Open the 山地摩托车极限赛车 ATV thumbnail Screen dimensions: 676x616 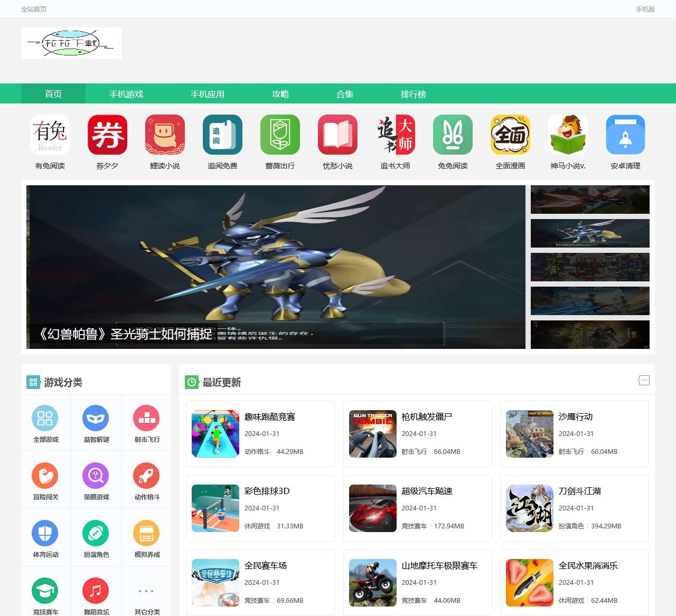(x=373, y=583)
